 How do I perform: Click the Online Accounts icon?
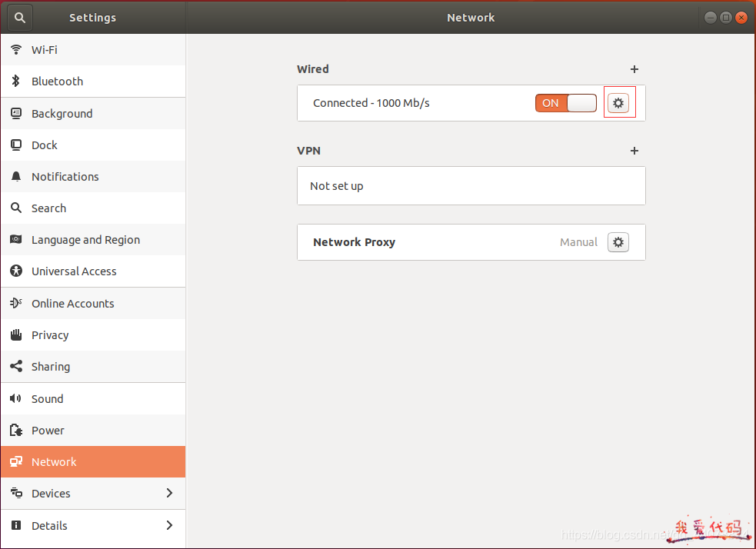tap(16, 303)
